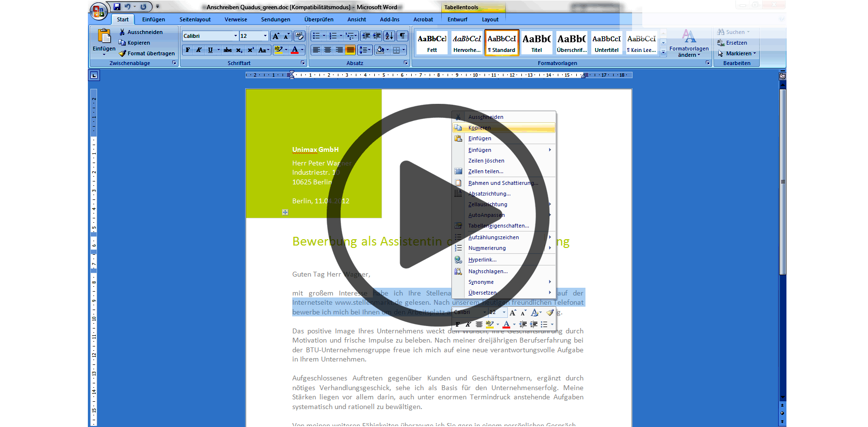868x427 pixels.
Task: Open the Calibri font name dropdown
Action: 235,36
